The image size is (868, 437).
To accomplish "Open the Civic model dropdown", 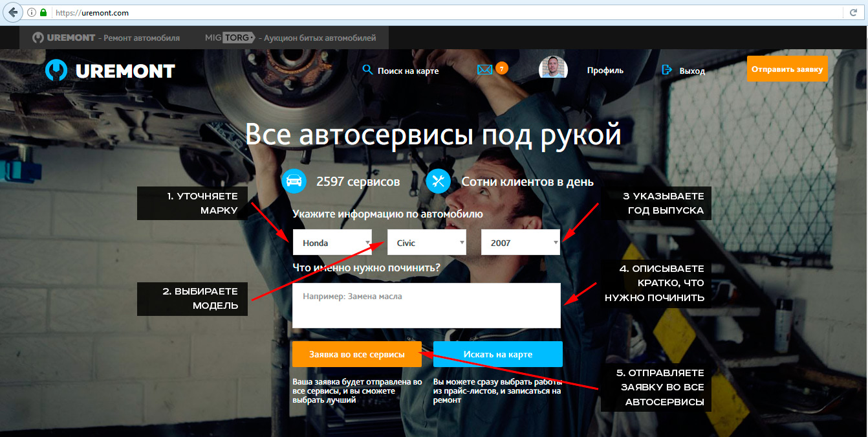I will [x=426, y=243].
